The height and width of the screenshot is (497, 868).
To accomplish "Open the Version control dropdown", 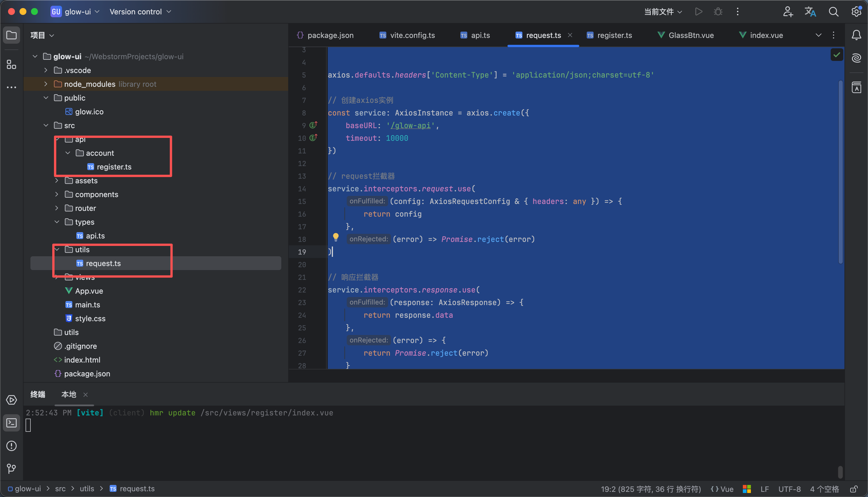I will point(140,11).
